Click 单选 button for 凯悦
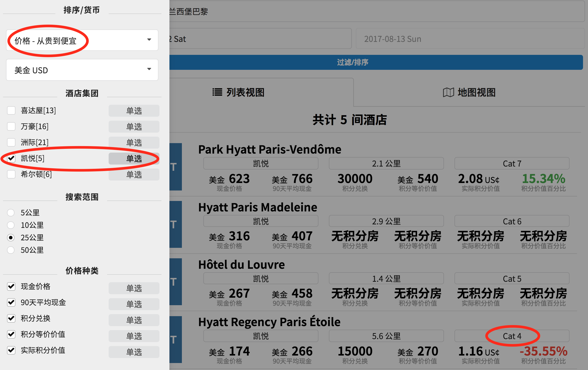Image resolution: width=588 pixels, height=370 pixels. point(134,159)
